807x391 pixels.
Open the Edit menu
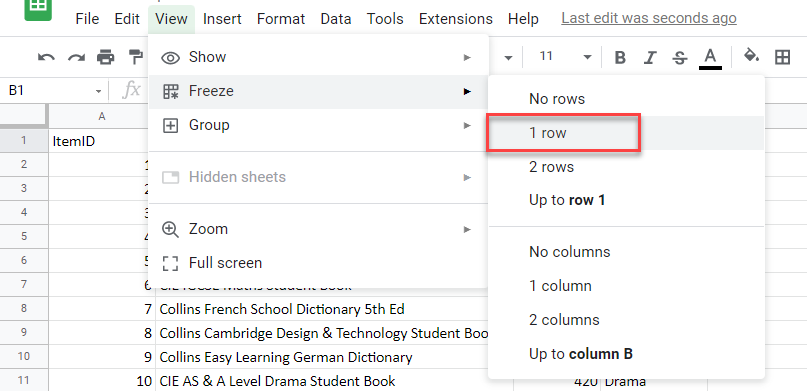pos(127,19)
